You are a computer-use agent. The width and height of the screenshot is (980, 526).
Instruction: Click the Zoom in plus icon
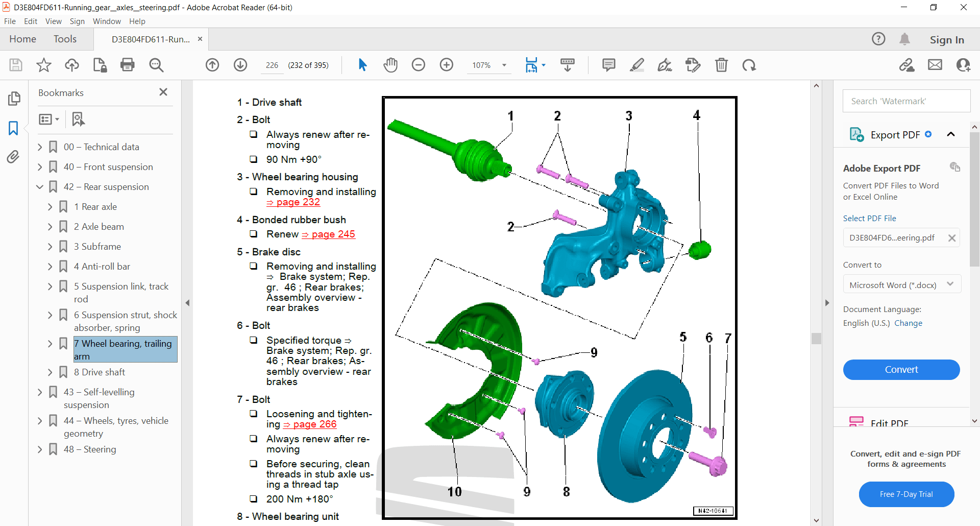pos(447,65)
